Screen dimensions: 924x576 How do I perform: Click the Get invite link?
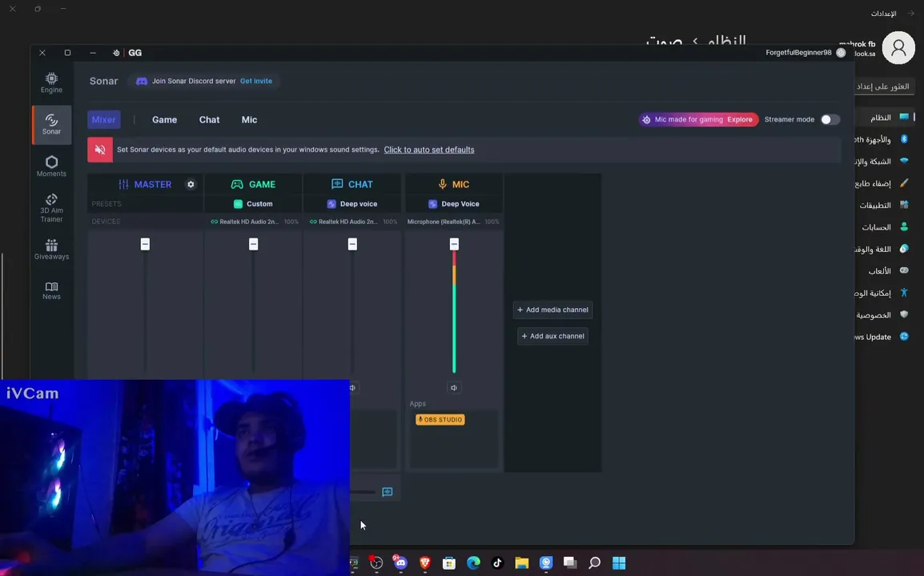coord(255,82)
